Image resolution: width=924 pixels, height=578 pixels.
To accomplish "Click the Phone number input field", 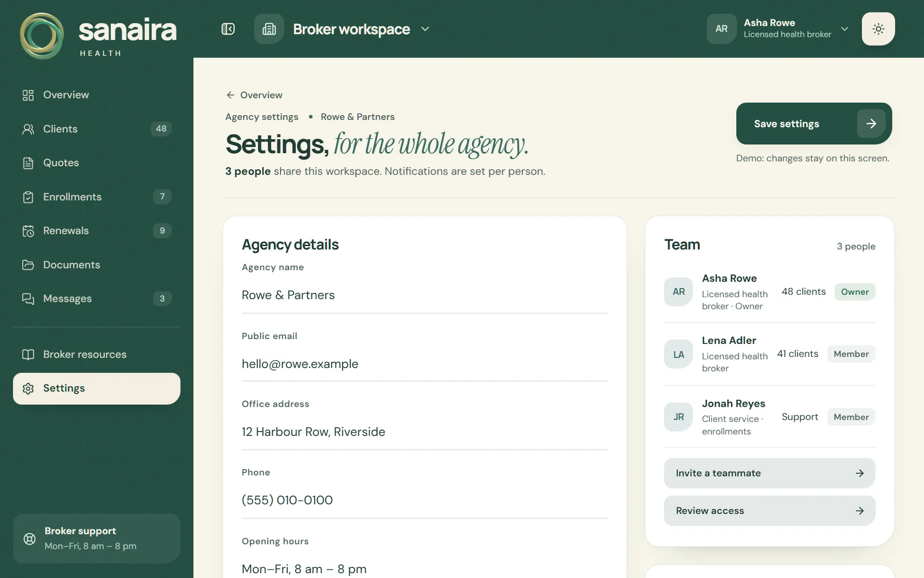I will click(424, 500).
